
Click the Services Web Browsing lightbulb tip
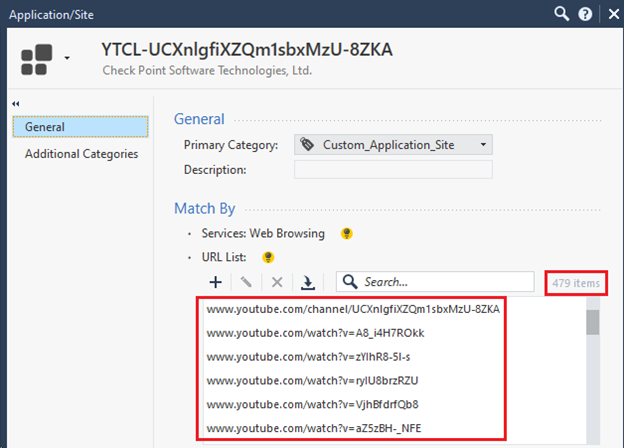click(347, 234)
